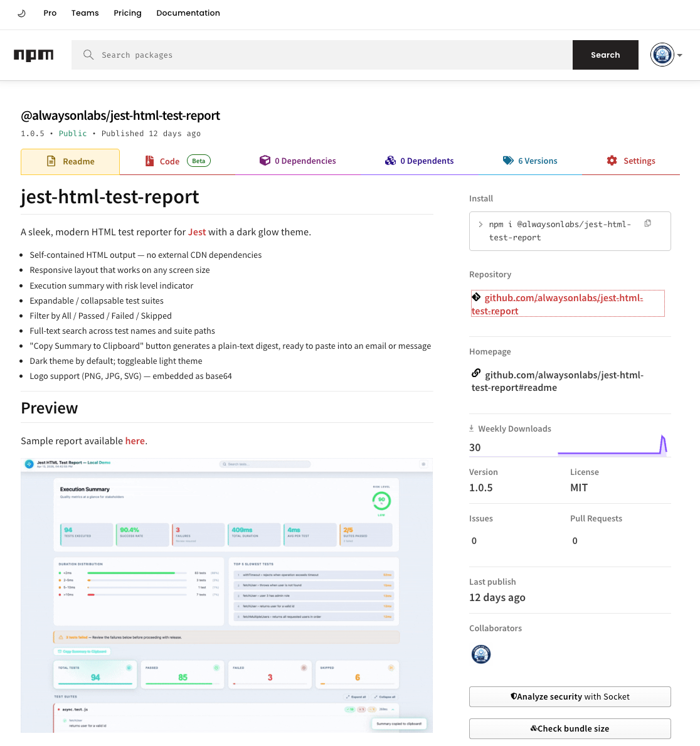Image resolution: width=700 pixels, height=746 pixels.
Task: Click the black Search button
Action: click(x=605, y=55)
